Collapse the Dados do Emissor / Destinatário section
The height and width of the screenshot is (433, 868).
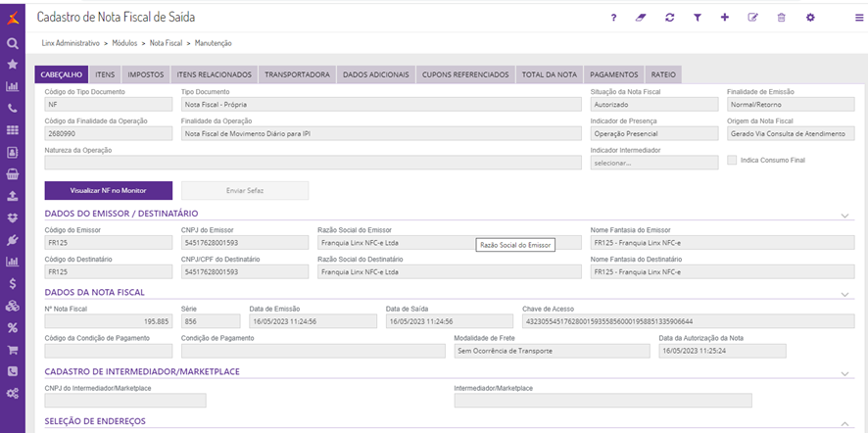[844, 215]
